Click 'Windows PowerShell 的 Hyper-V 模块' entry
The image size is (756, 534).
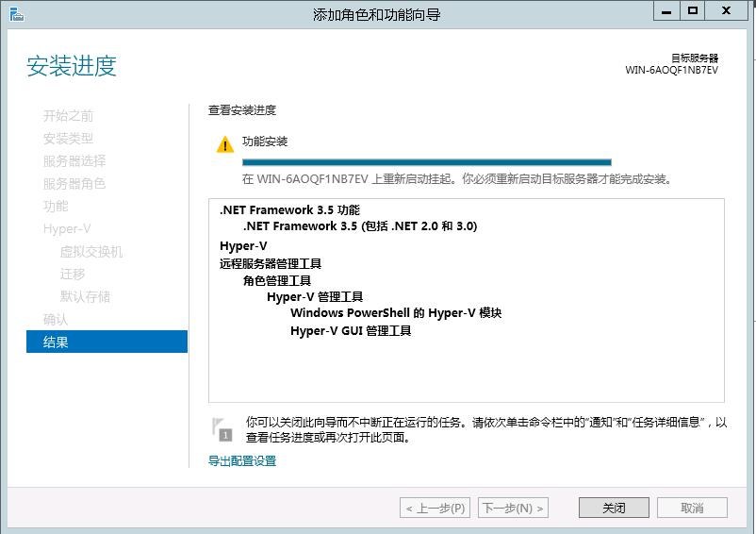tap(396, 313)
